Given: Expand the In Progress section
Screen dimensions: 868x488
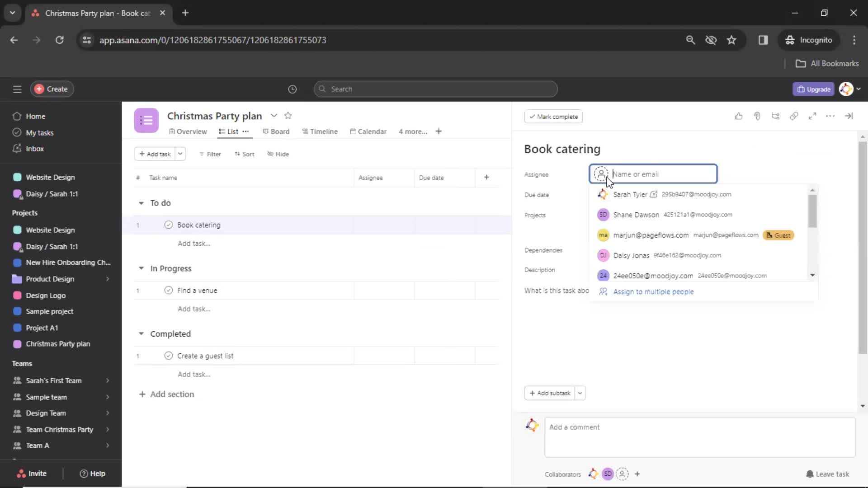Looking at the screenshot, I should 141,268.
